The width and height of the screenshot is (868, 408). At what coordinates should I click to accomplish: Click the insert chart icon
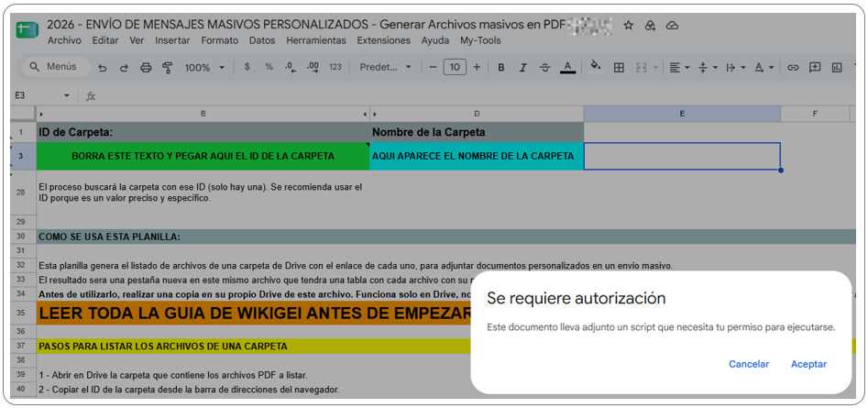[x=837, y=68]
